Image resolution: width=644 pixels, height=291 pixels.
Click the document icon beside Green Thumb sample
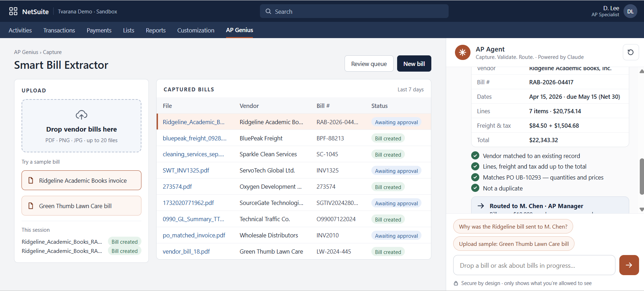(x=31, y=206)
